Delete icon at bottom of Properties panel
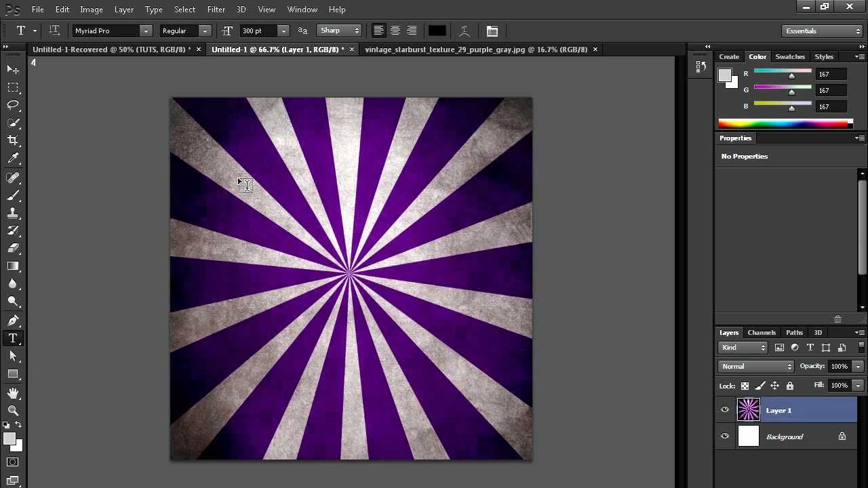868x488 pixels. coord(837,319)
